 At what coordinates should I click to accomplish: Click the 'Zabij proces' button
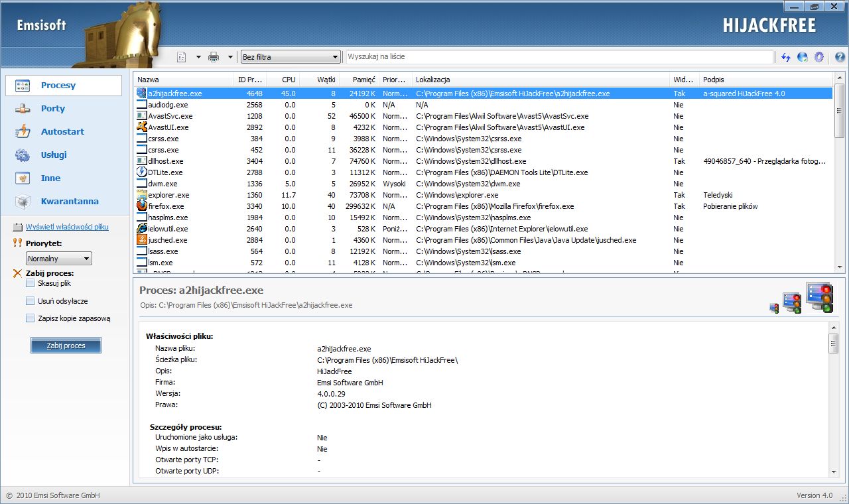66,346
